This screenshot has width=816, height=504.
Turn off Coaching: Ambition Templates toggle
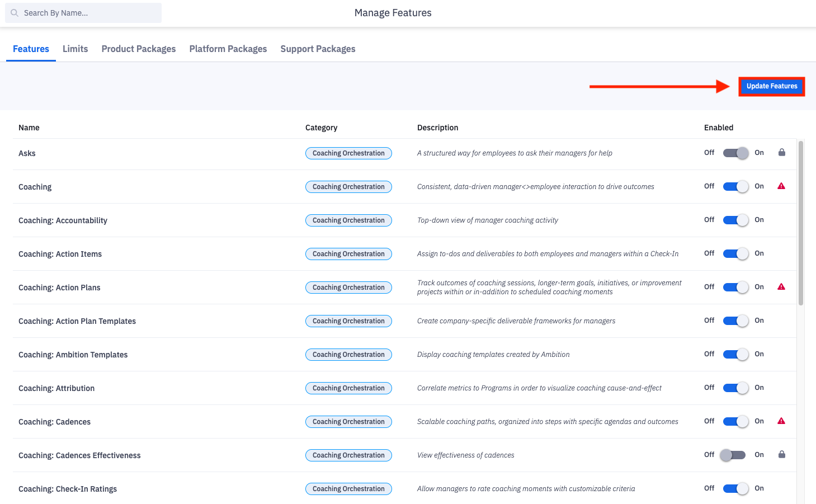[735, 354]
